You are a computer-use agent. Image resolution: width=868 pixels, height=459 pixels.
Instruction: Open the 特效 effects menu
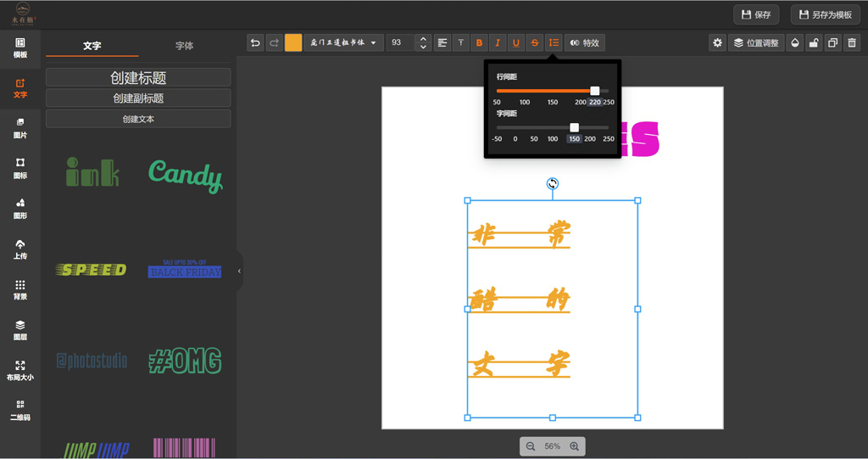coord(585,42)
